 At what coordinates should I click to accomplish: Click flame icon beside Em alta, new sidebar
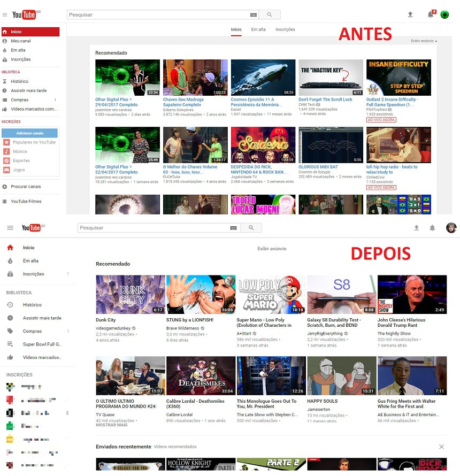(x=10, y=261)
